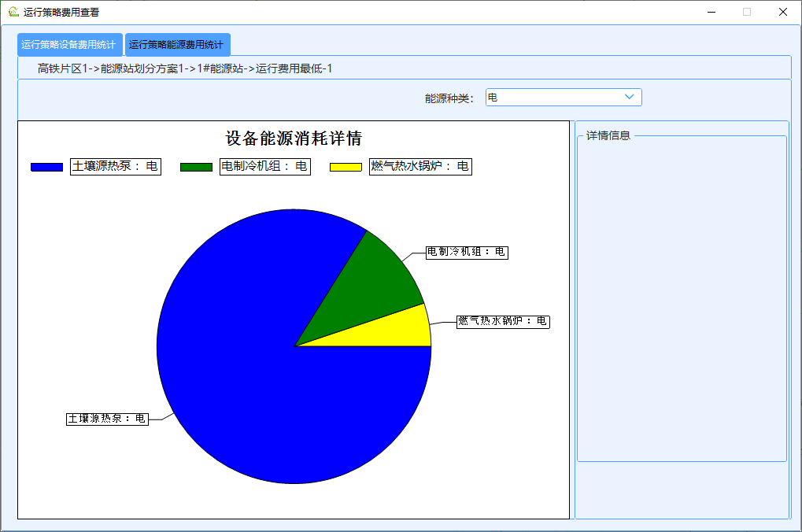Screen dimensions: 802x532
Task: Open the 运行策略能源费用统计 tab
Action: click(176, 45)
